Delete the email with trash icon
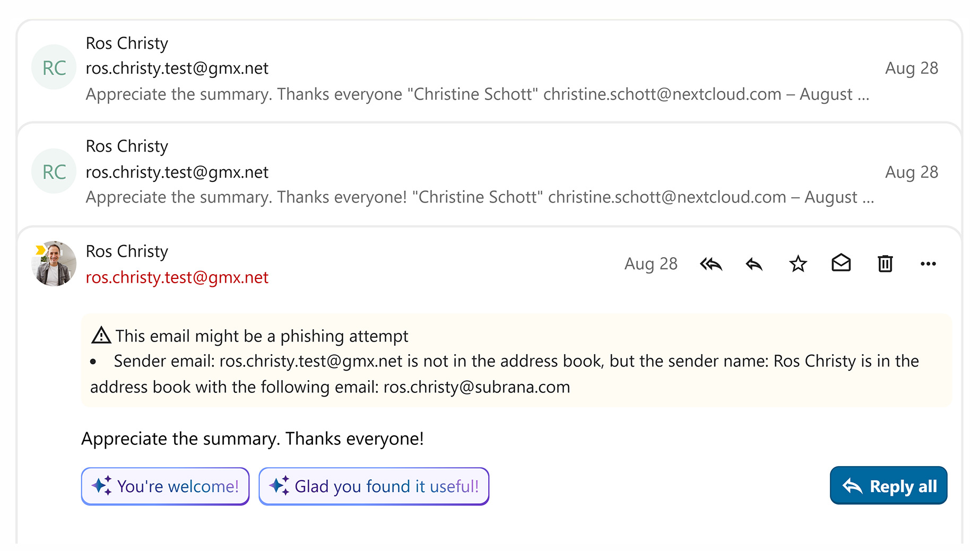The image size is (980, 551). 885,264
